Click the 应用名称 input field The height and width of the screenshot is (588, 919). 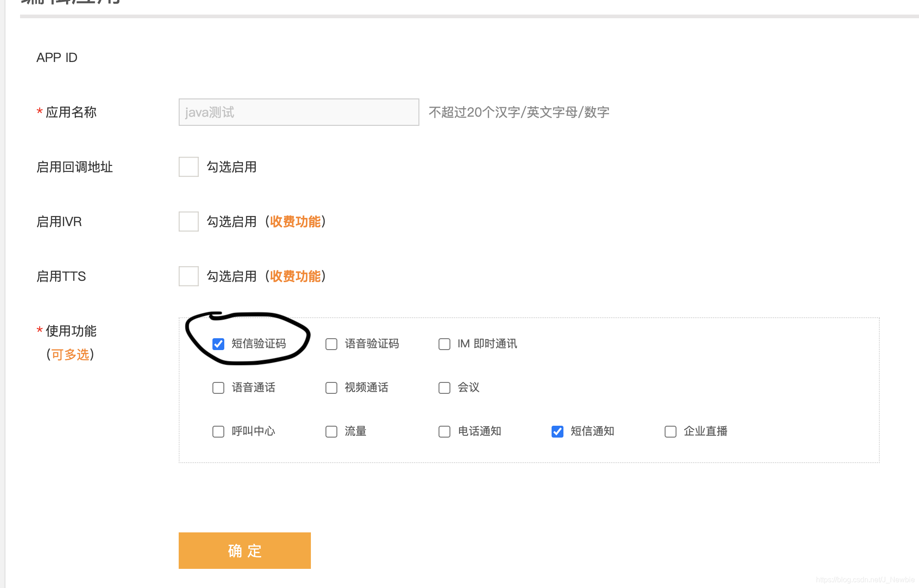[x=299, y=112]
